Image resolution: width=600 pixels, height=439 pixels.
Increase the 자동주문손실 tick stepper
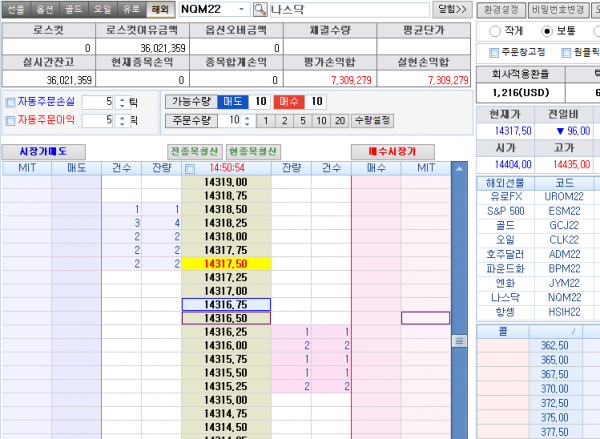pos(122,98)
